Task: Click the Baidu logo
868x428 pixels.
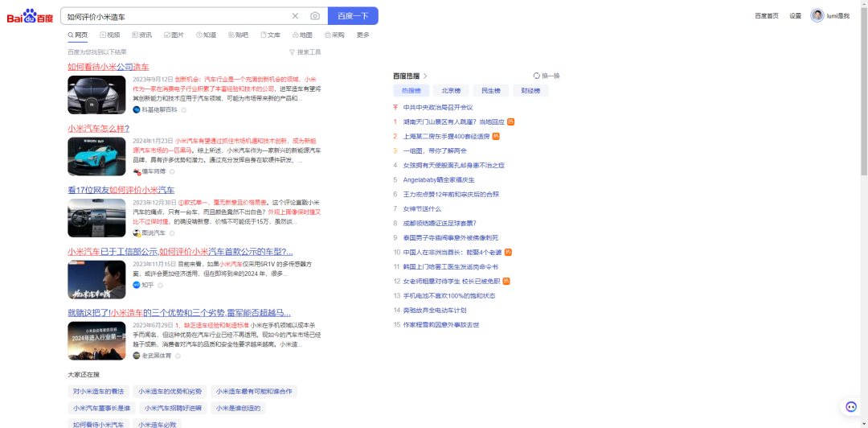Action: coord(30,16)
